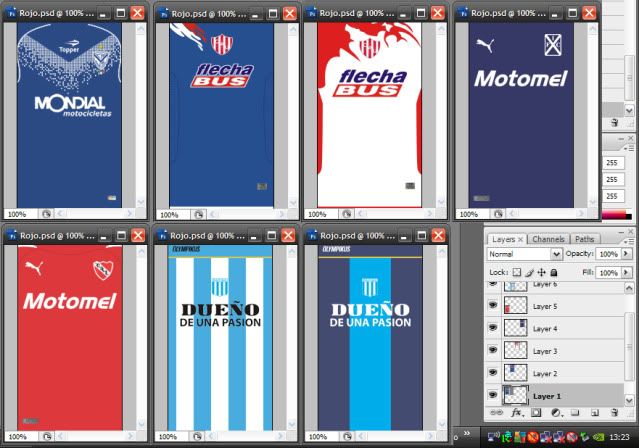Click scroll-right arrow in red Motomel window
The width and height of the screenshot is (639, 448).
[x=130, y=436]
